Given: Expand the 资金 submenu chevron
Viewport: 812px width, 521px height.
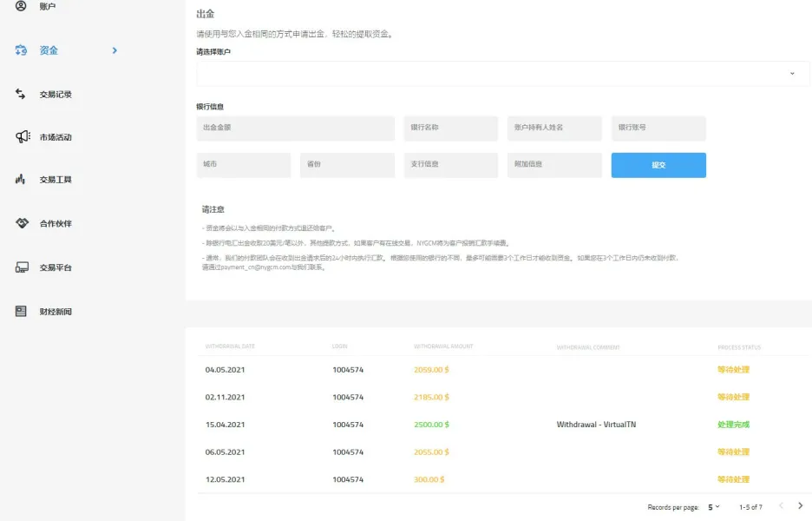Looking at the screenshot, I should point(115,50).
